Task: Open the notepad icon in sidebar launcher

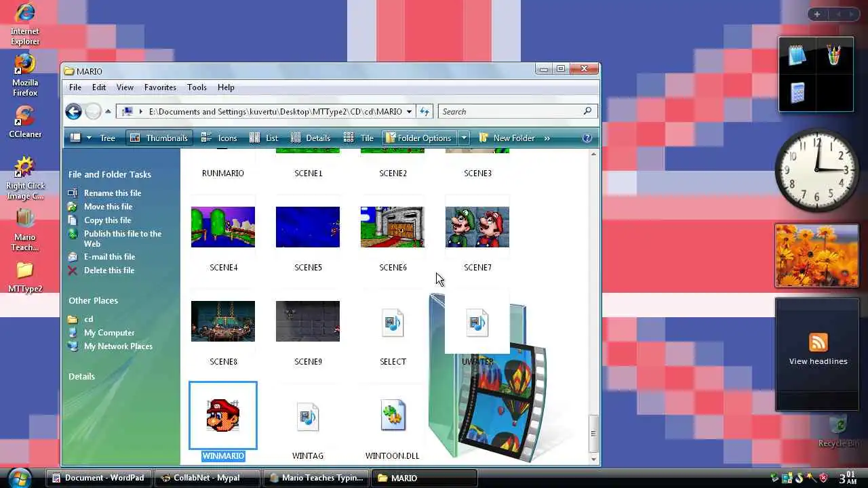Action: click(797, 56)
